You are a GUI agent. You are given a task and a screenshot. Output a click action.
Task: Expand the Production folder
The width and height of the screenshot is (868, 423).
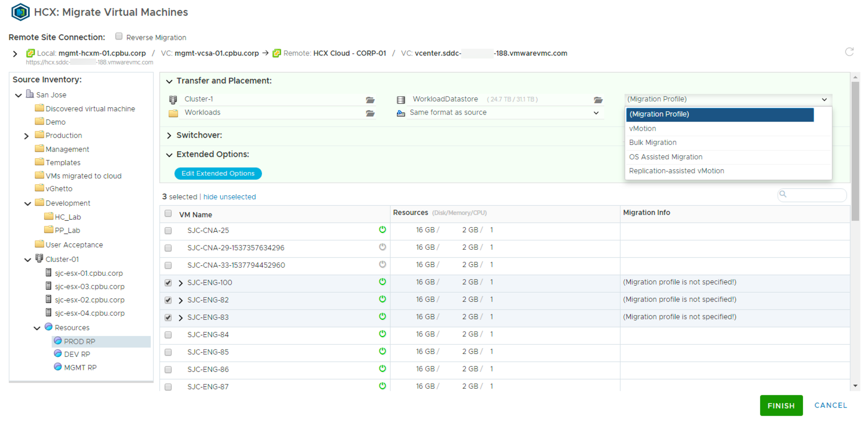coord(27,136)
